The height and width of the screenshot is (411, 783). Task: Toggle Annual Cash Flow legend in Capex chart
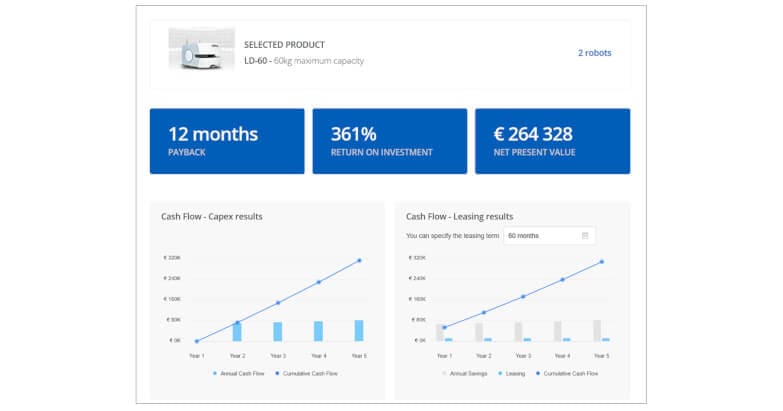tap(238, 373)
